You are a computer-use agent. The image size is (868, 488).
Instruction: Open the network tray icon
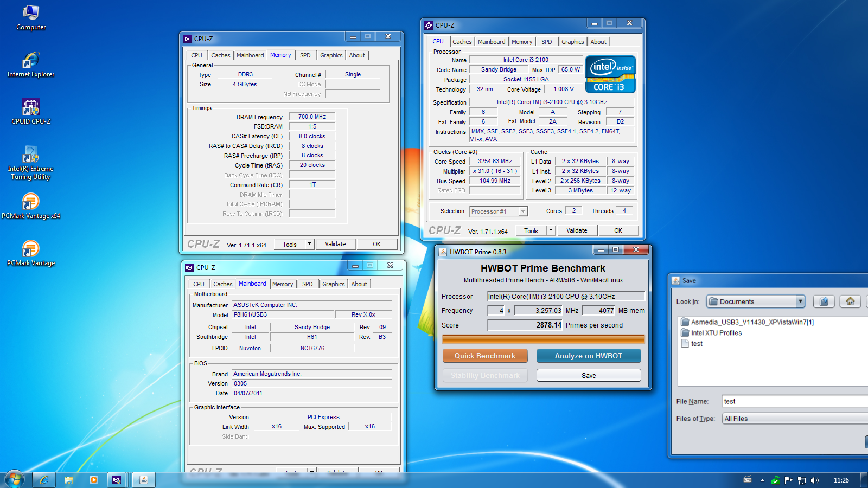pos(801,480)
